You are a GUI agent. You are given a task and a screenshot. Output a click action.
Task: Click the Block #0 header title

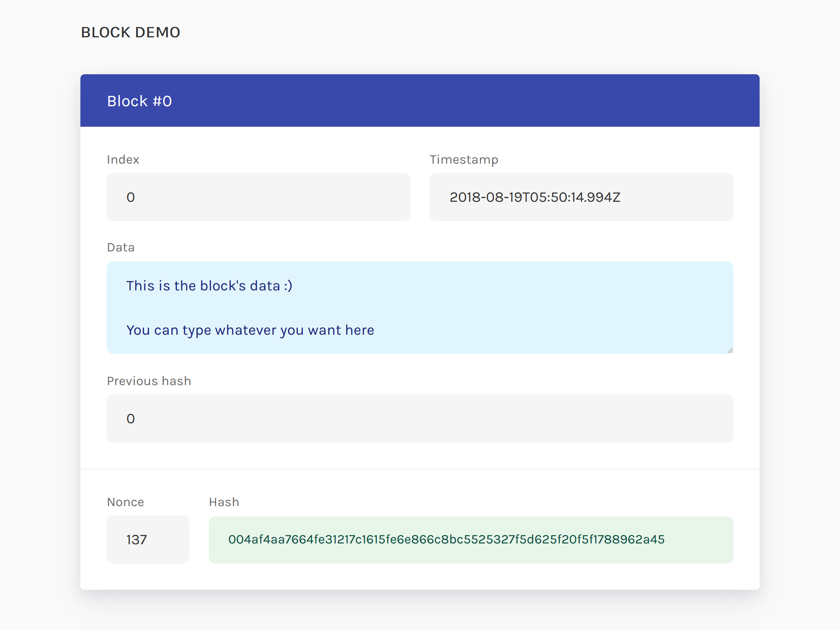(x=139, y=101)
